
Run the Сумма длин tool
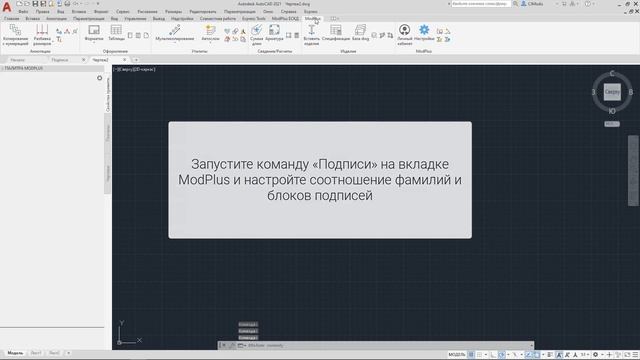click(x=256, y=35)
